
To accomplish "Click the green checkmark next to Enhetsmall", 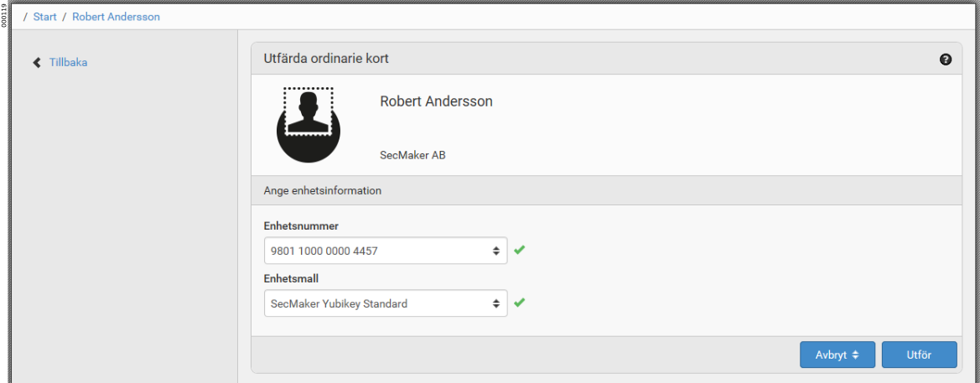I will click(520, 303).
